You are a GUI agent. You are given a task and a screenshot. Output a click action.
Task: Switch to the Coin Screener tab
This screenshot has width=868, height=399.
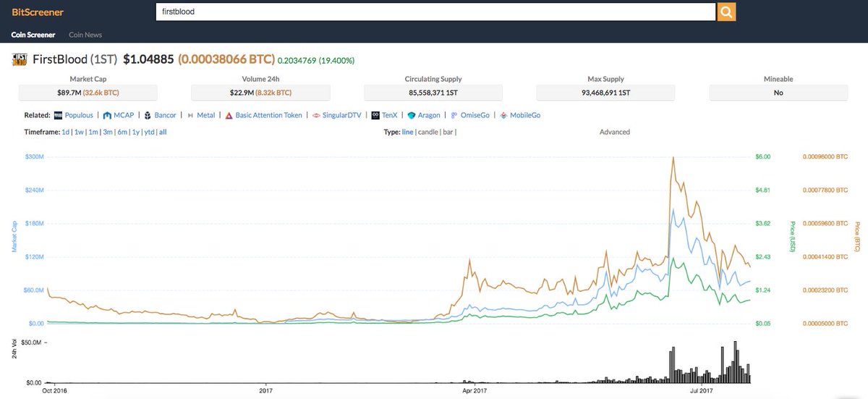[x=33, y=34]
